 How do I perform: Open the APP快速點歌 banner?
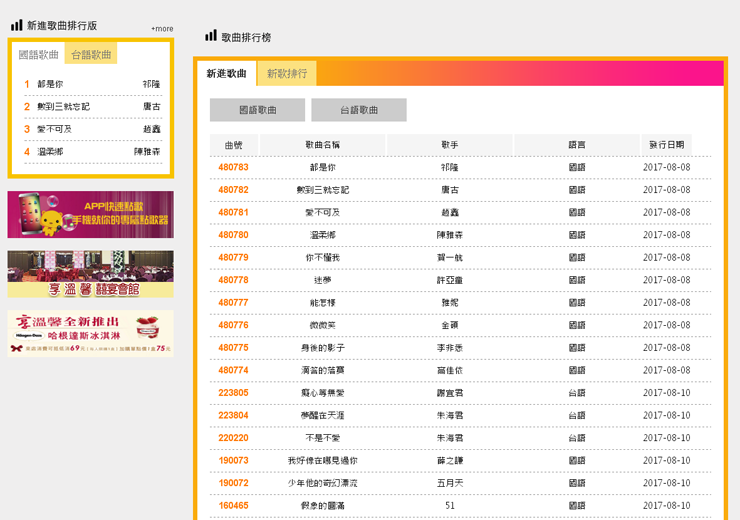[90, 214]
